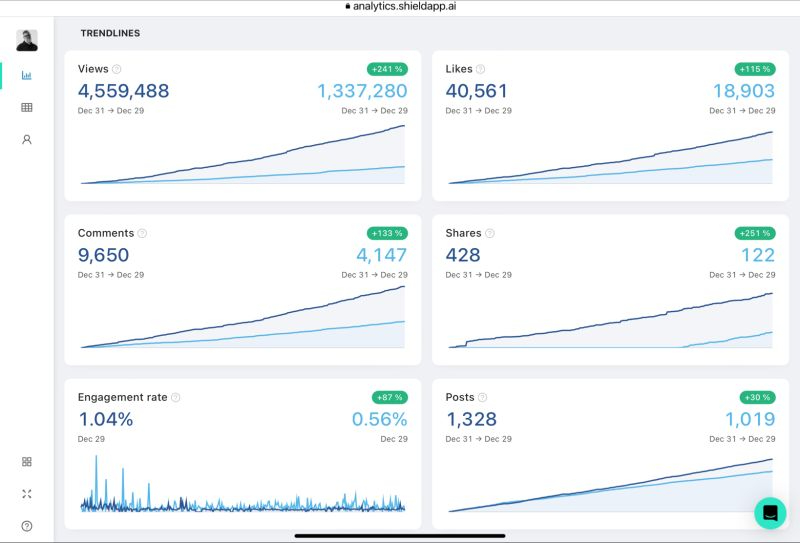Click the Likes trendline chart

[611, 157]
